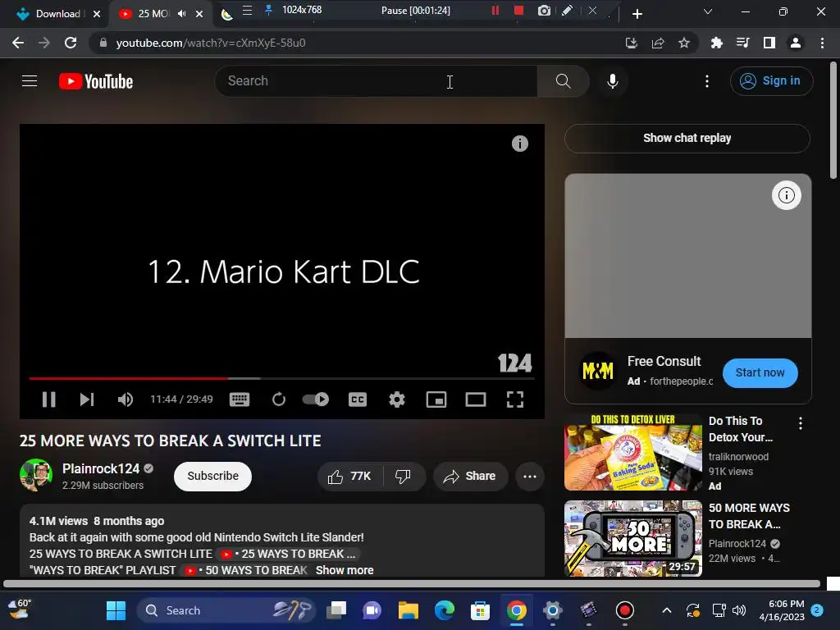
Task: Dislike this video
Action: pyautogui.click(x=403, y=477)
